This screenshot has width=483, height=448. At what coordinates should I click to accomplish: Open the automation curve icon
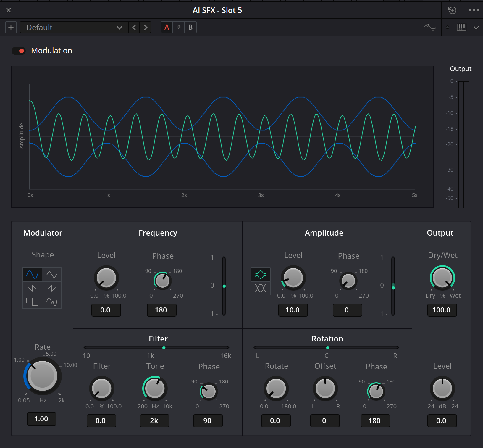pyautogui.click(x=430, y=27)
